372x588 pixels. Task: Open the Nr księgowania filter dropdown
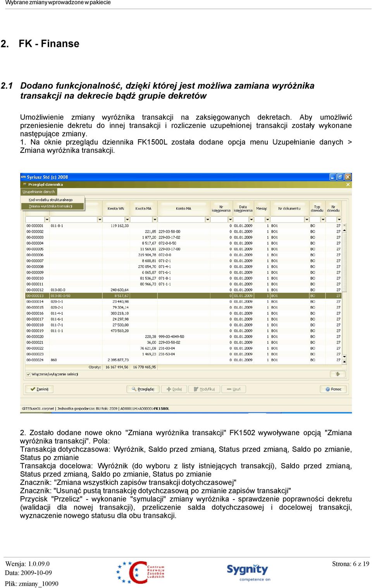[x=230, y=220]
